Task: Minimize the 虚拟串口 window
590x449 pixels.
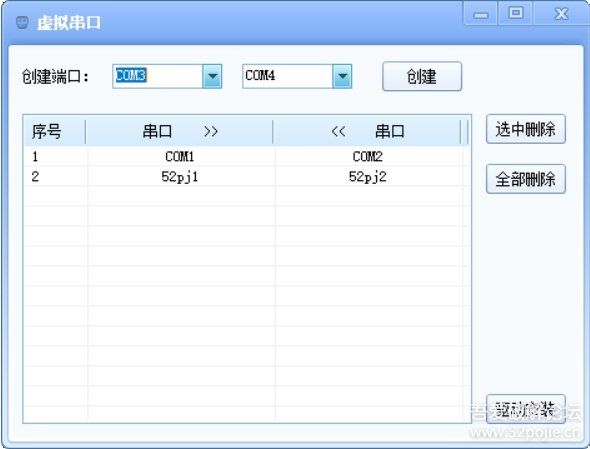Action: pos(481,14)
